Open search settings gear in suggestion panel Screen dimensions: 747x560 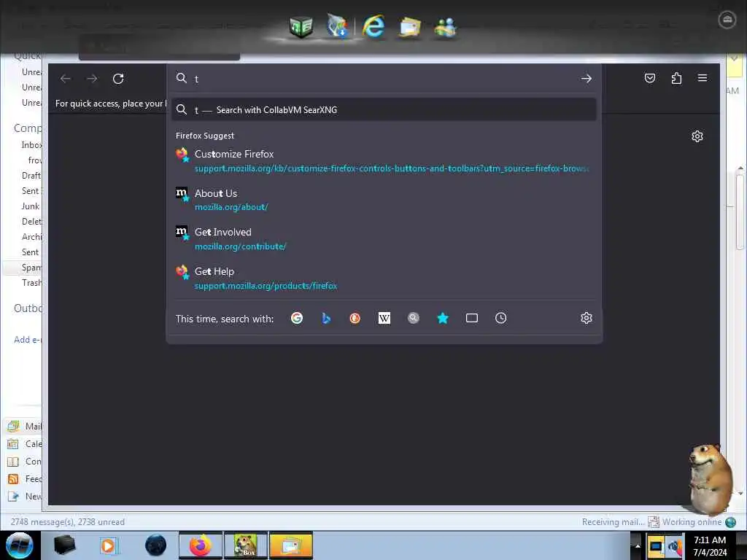tap(587, 318)
